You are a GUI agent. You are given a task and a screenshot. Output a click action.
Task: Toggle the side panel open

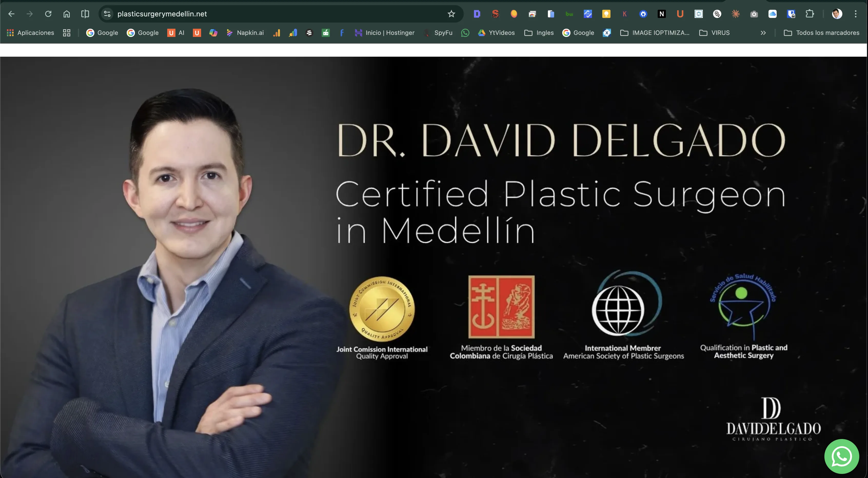[x=85, y=14]
